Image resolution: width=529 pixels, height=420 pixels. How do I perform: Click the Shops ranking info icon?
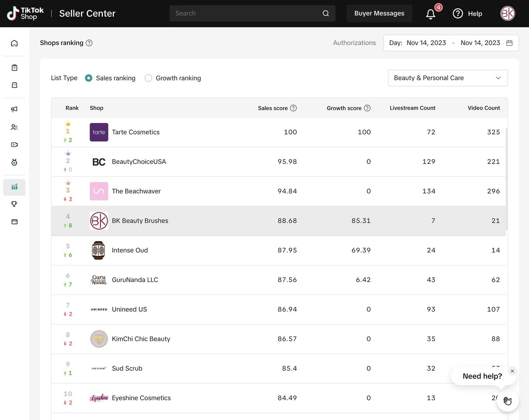point(89,43)
